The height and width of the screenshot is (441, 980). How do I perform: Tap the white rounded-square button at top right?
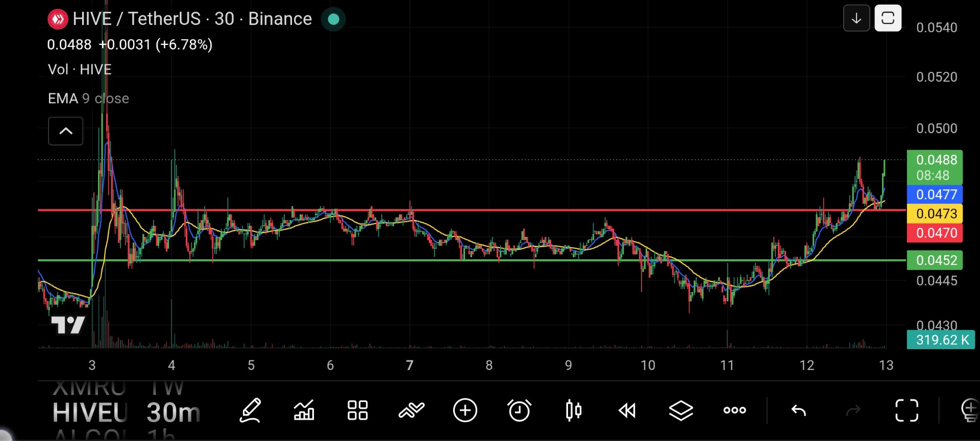pos(888,18)
